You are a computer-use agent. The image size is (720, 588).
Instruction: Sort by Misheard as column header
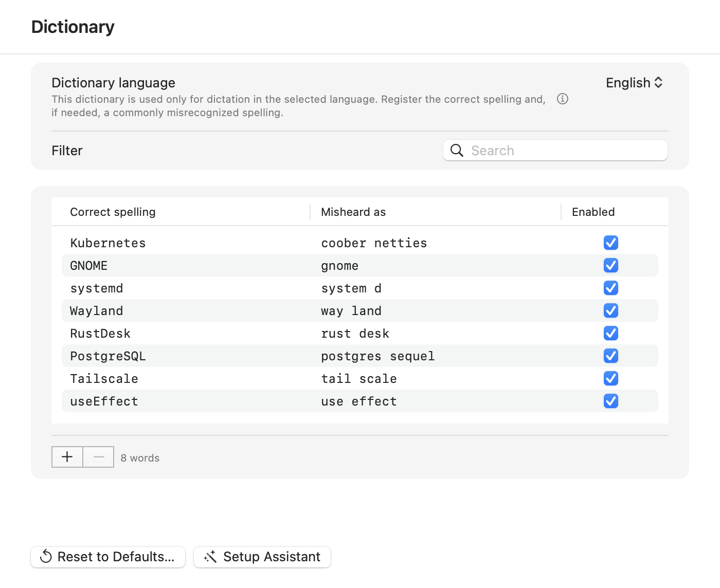pyautogui.click(x=353, y=212)
